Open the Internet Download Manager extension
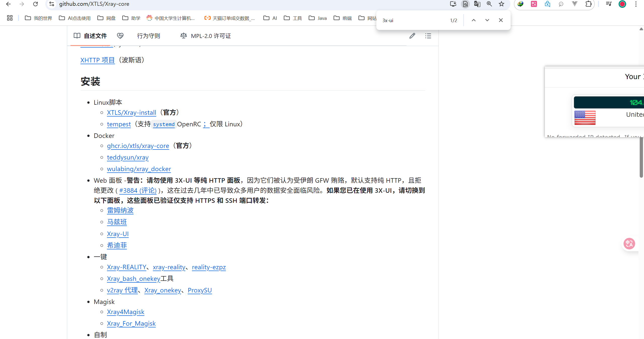 520,4
